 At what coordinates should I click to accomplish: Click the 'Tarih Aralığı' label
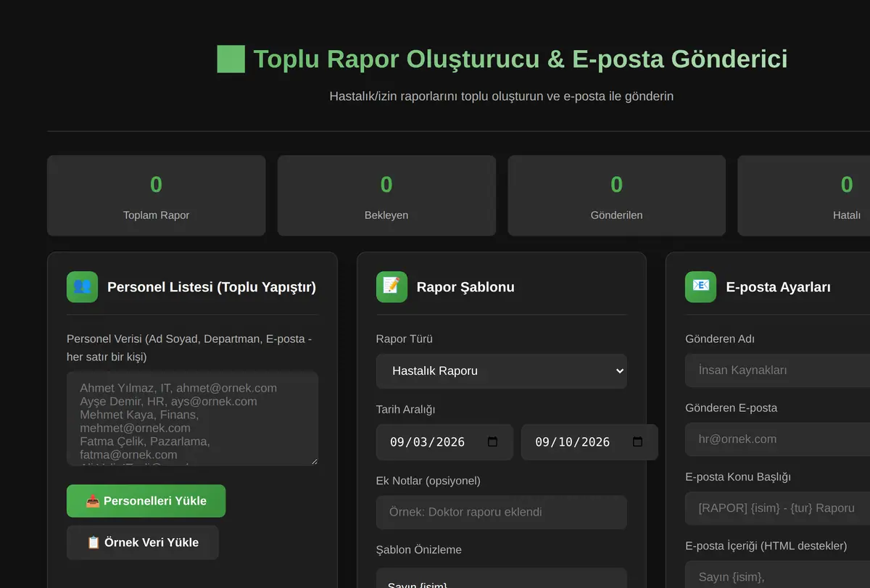405,410
